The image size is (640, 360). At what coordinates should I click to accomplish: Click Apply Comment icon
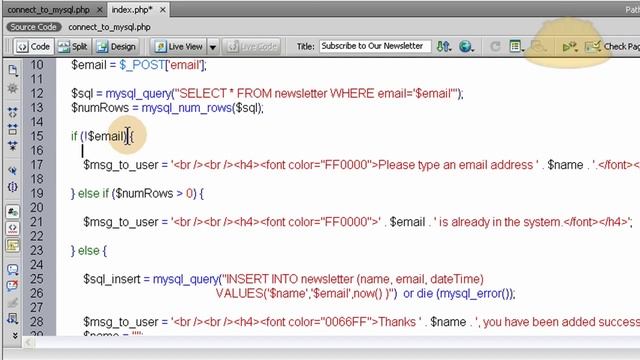13,269
